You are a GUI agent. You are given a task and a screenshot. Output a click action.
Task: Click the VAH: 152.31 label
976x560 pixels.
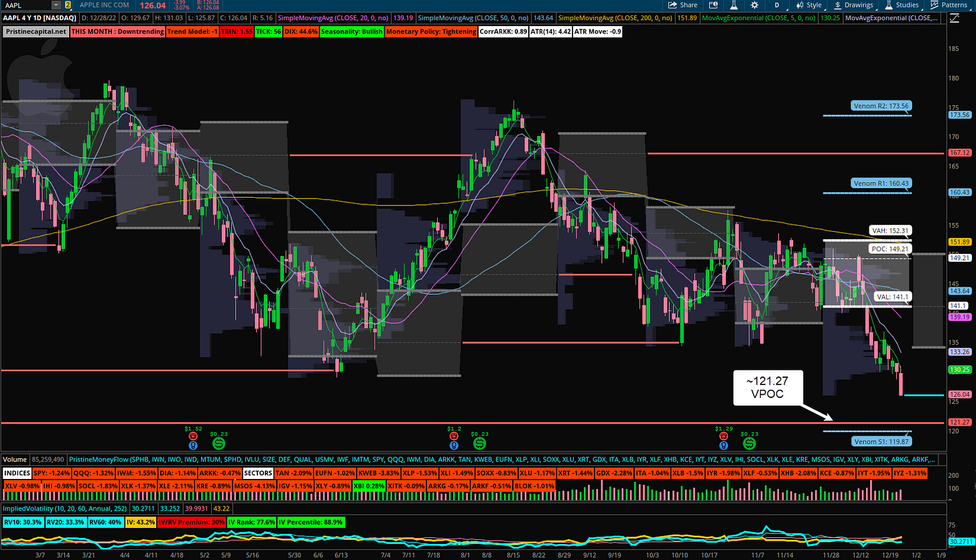[890, 230]
